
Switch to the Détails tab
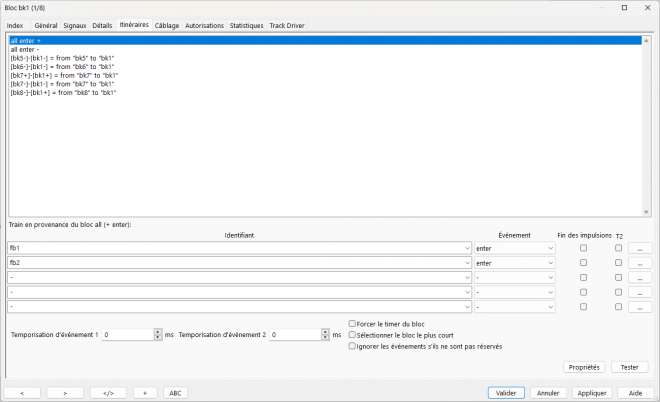[x=102, y=26]
